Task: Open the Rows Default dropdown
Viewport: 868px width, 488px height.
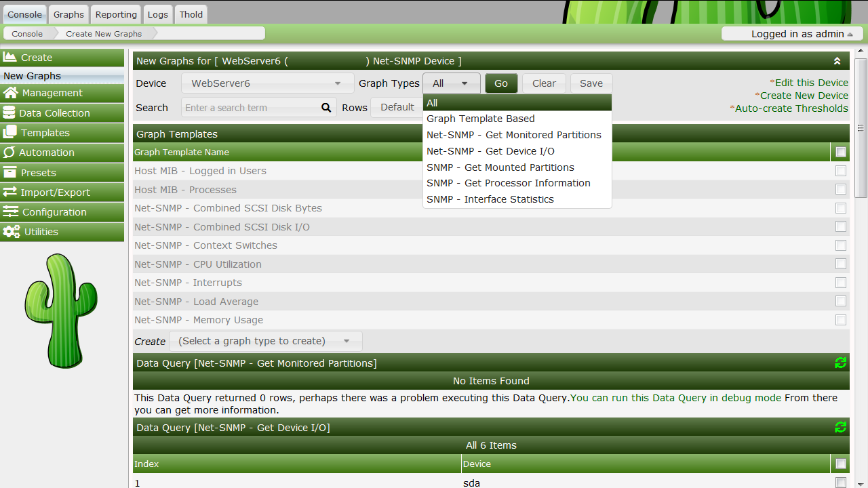Action: [x=397, y=108]
